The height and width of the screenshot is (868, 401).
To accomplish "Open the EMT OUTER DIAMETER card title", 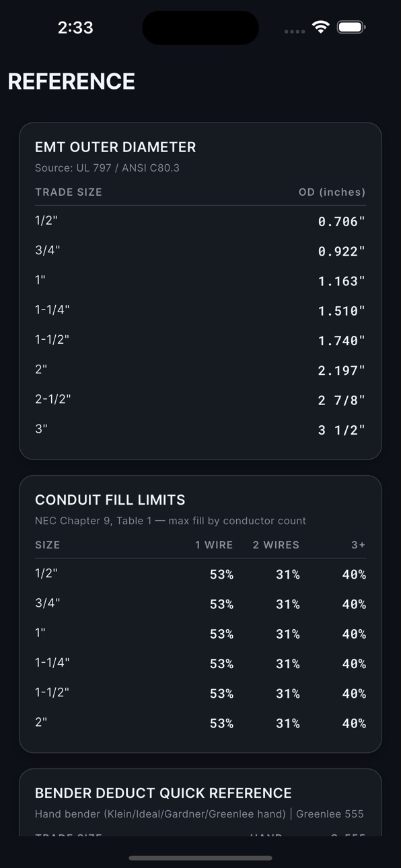I will [116, 147].
